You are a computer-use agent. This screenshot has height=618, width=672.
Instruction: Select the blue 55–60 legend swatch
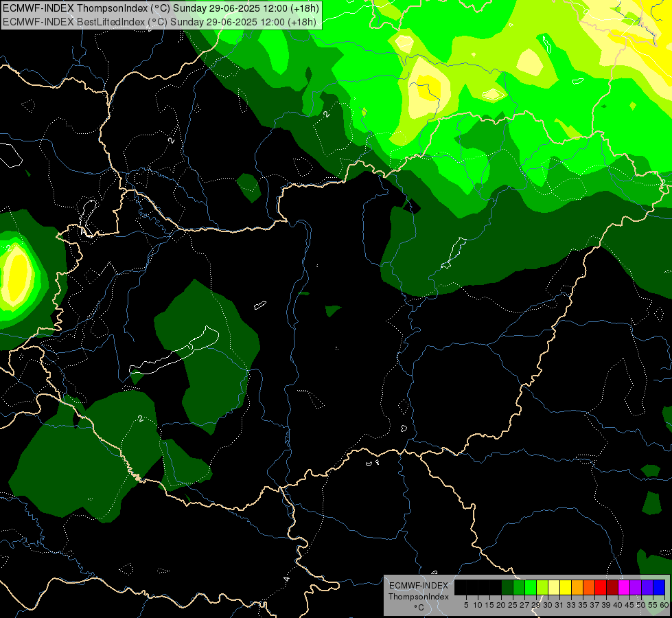[659, 587]
